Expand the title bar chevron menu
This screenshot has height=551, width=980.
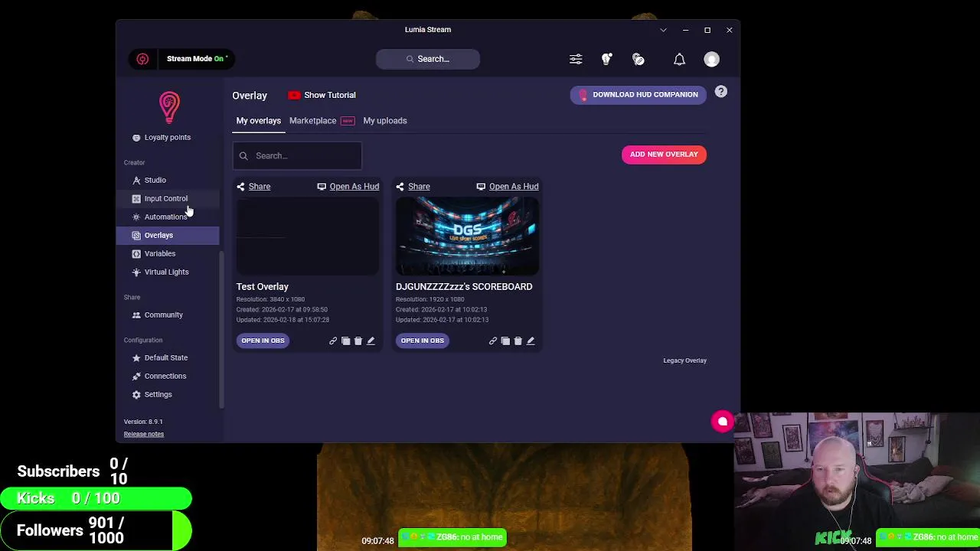pyautogui.click(x=663, y=30)
